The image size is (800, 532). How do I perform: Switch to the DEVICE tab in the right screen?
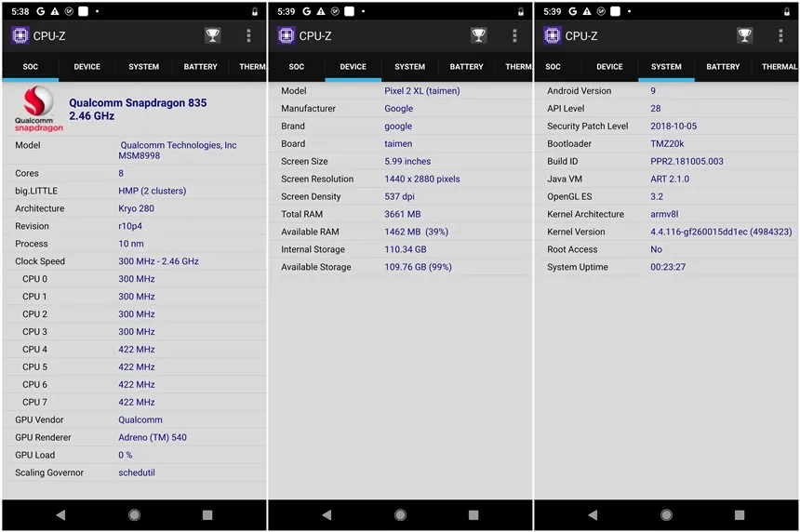click(609, 67)
